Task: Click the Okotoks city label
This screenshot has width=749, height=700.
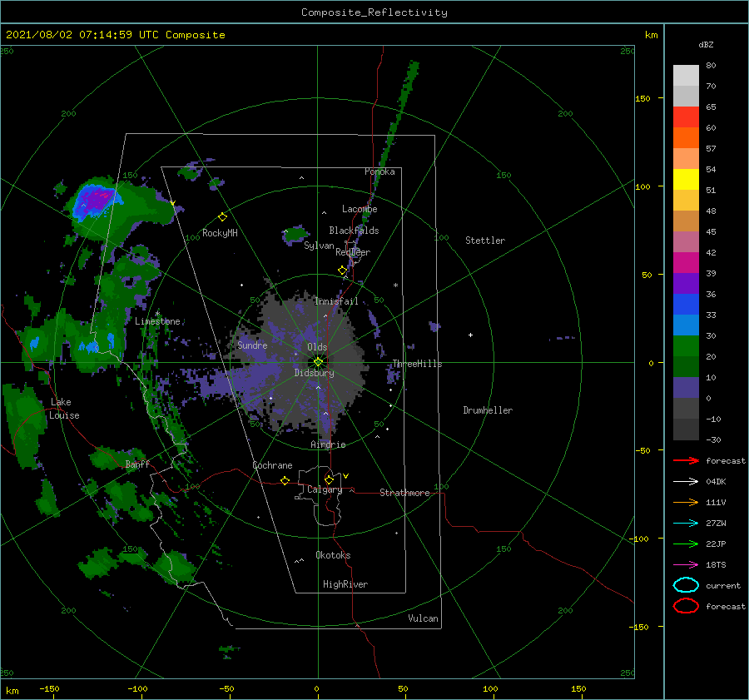Action: tap(333, 555)
